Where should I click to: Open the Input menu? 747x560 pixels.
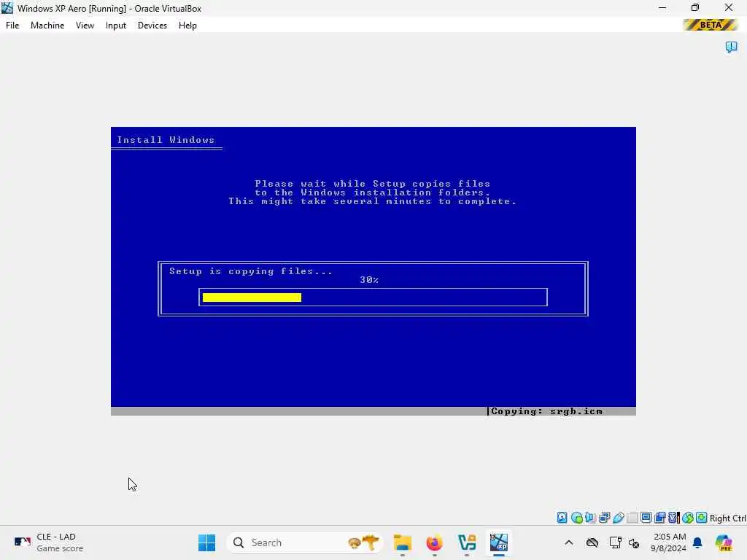pyautogui.click(x=116, y=26)
